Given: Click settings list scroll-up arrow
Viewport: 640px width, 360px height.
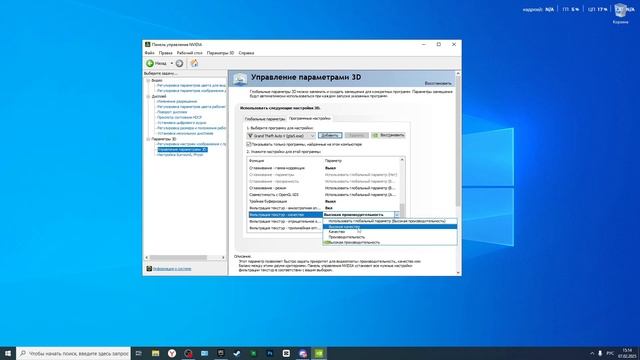Looking at the screenshot, I should click(x=402, y=160).
